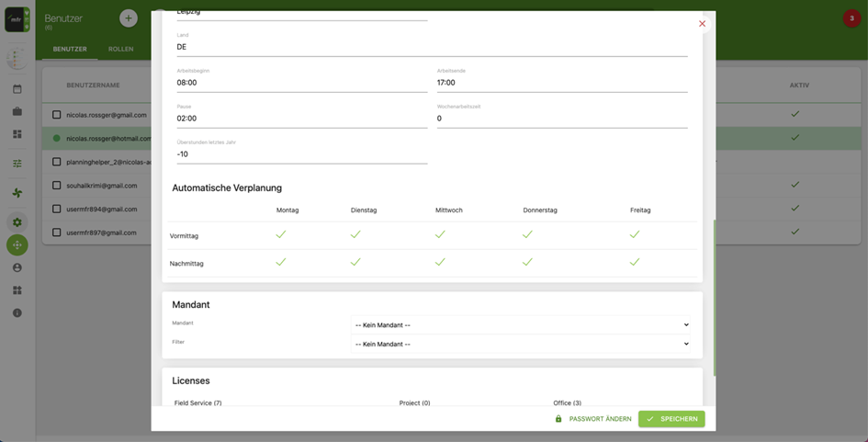Switch to the Benutzer tab
Viewport: 868px width, 442px height.
70,50
